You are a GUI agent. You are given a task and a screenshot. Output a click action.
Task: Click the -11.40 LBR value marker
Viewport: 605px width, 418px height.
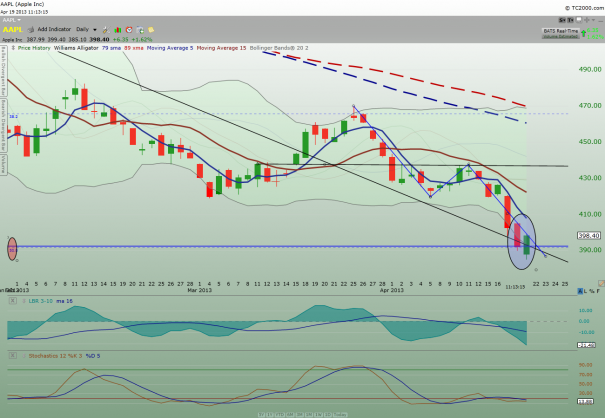pyautogui.click(x=586, y=345)
